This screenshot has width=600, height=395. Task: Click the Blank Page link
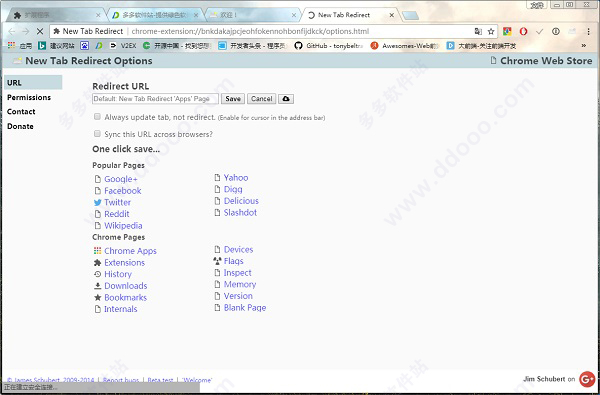point(245,308)
